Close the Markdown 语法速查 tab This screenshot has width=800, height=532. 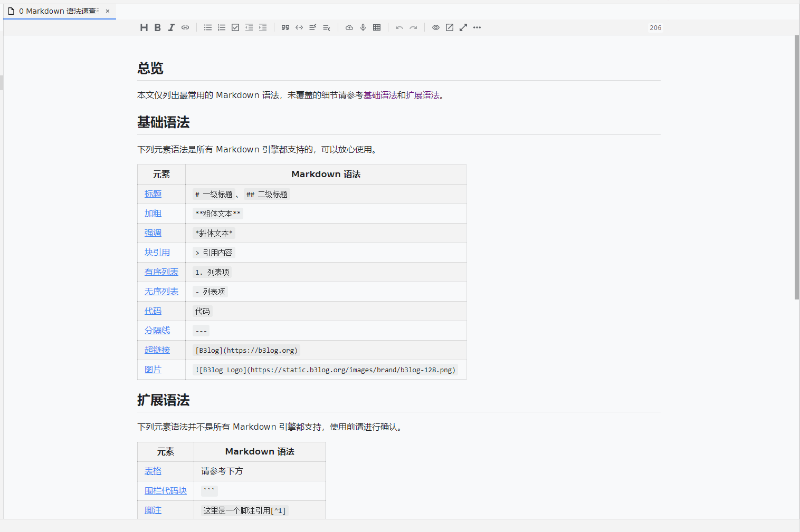(108, 11)
